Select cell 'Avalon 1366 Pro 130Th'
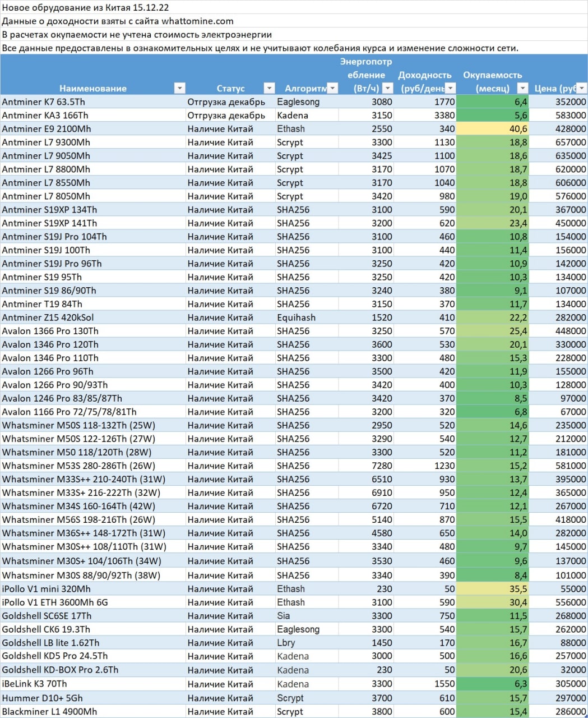588x718 pixels. pyautogui.click(x=93, y=330)
